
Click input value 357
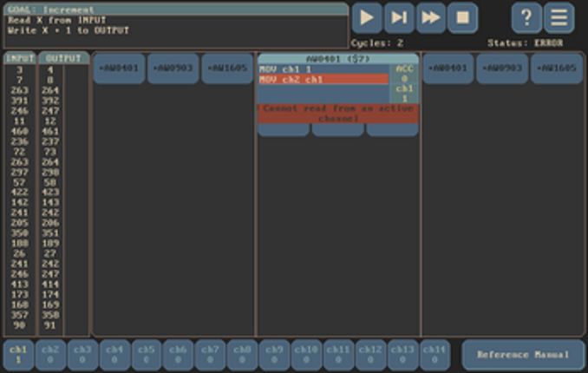pos(19,315)
